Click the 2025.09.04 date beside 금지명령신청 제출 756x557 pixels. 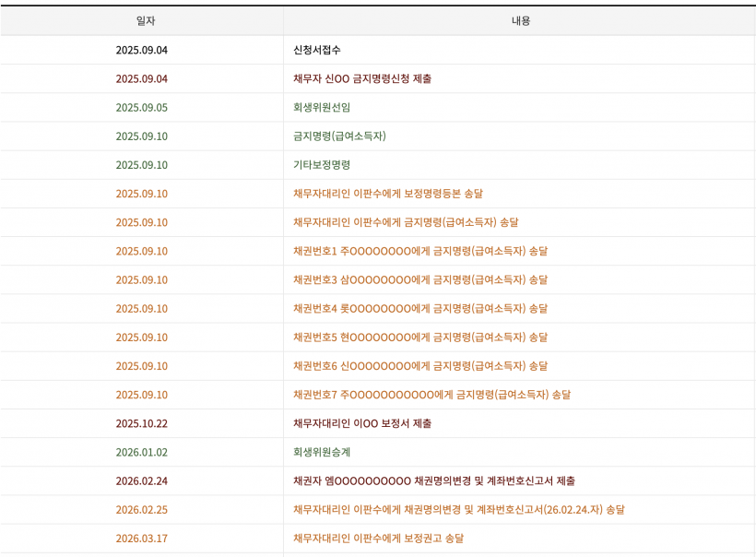pyautogui.click(x=142, y=78)
